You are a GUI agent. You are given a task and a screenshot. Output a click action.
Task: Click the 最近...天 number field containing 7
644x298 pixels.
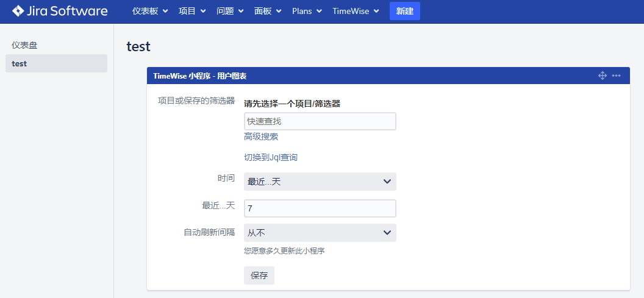pyautogui.click(x=320, y=208)
